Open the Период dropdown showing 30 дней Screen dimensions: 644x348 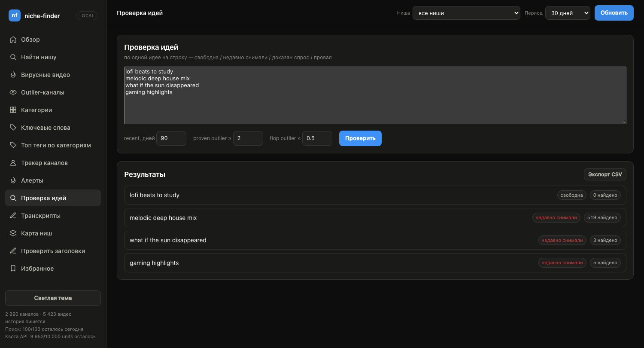568,13
